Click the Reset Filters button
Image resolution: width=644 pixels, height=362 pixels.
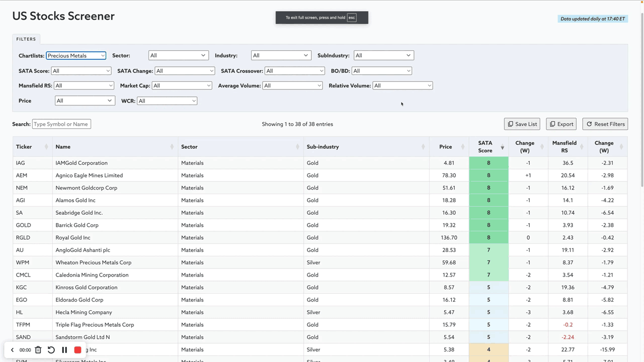(605, 124)
